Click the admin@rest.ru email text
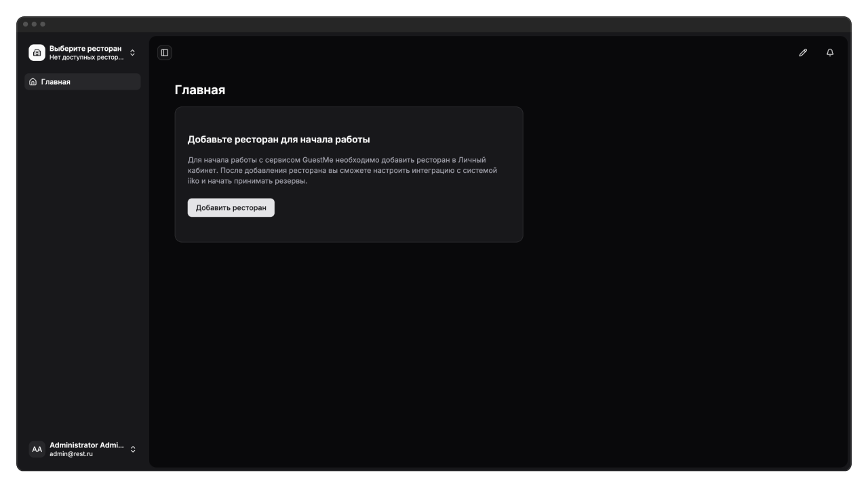This screenshot has width=868, height=488. pos(71,454)
